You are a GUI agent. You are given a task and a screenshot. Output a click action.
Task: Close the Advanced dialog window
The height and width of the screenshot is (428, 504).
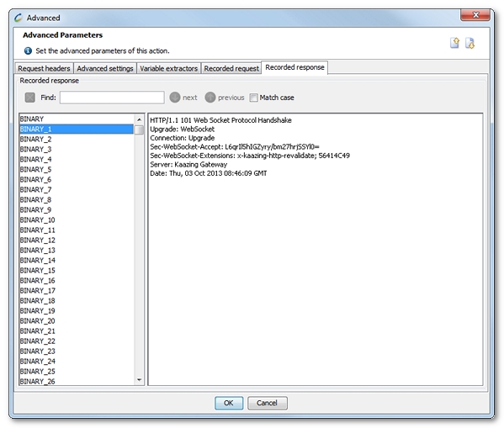[x=475, y=15]
